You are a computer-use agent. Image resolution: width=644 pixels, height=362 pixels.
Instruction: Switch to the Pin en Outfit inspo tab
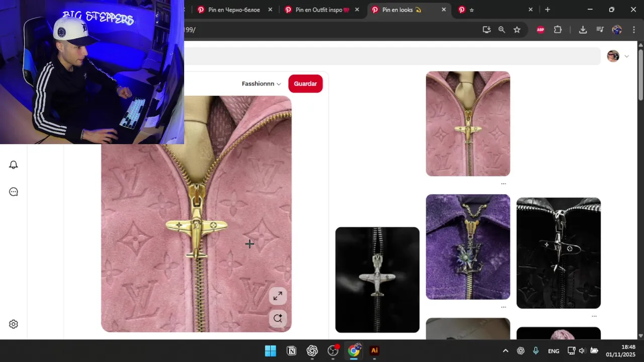click(x=321, y=10)
